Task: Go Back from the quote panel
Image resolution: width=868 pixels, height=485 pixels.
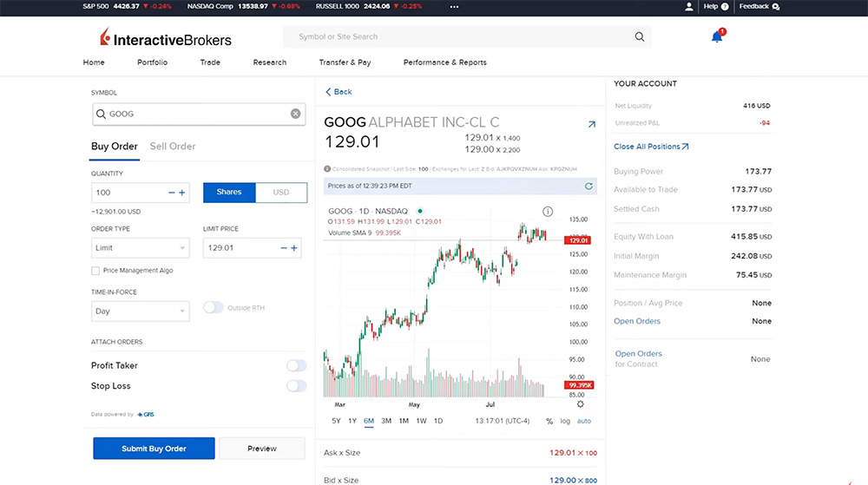Action: pos(339,92)
